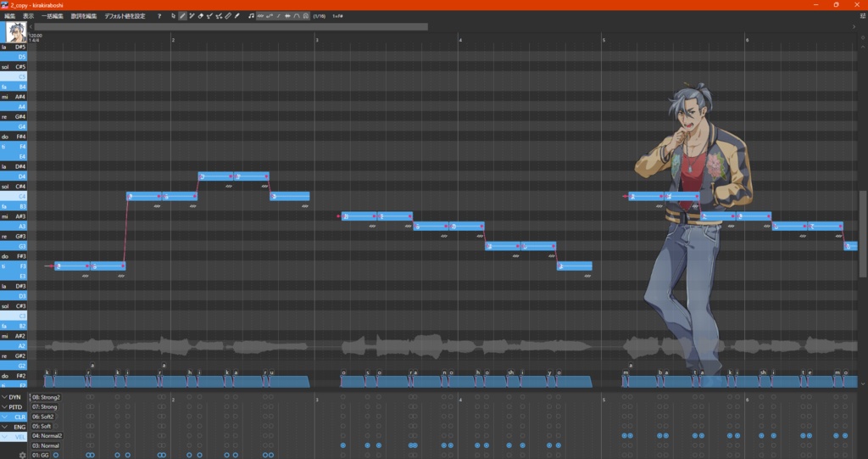Click the 06: Soft2 voice color label
The image size is (868, 459).
point(42,417)
